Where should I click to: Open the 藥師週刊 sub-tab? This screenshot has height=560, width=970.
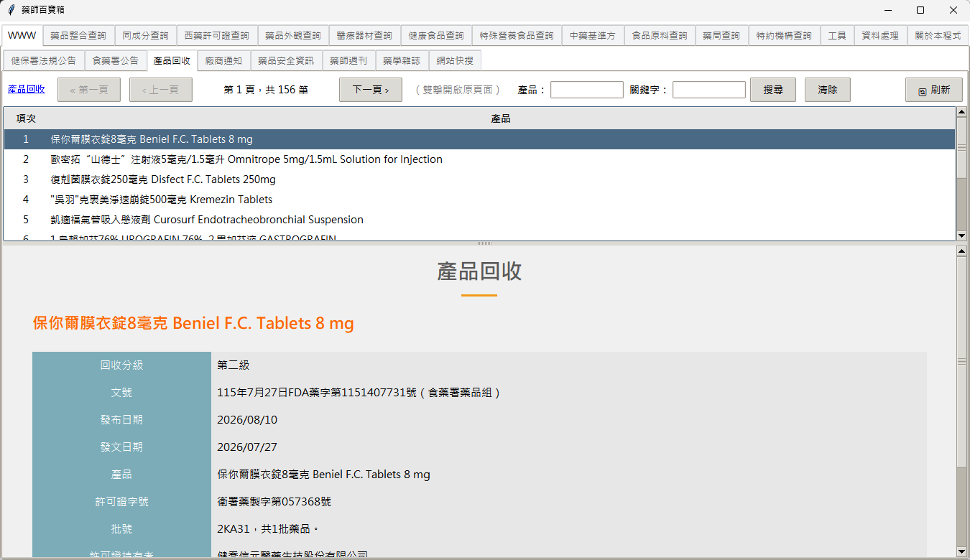click(348, 61)
